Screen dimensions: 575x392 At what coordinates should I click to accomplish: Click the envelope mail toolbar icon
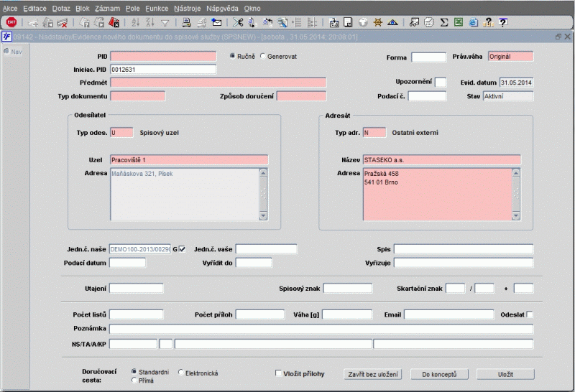[x=216, y=22]
